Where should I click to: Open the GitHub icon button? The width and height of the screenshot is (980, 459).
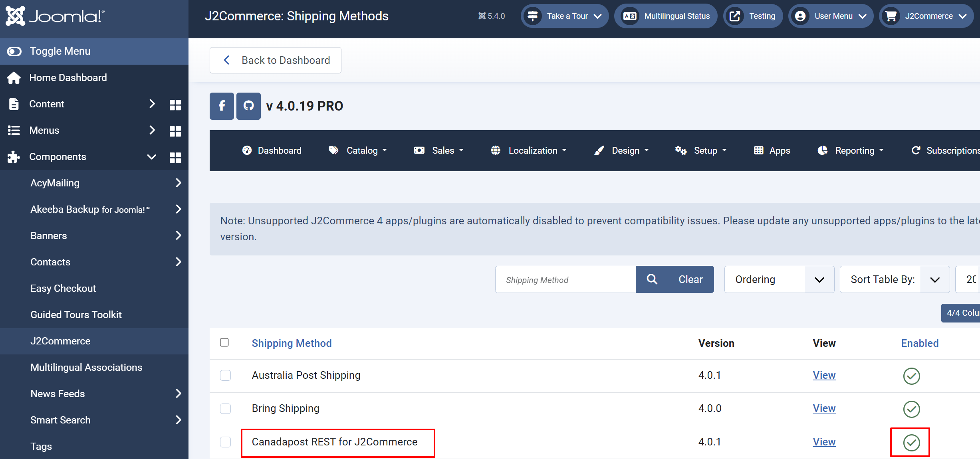248,106
